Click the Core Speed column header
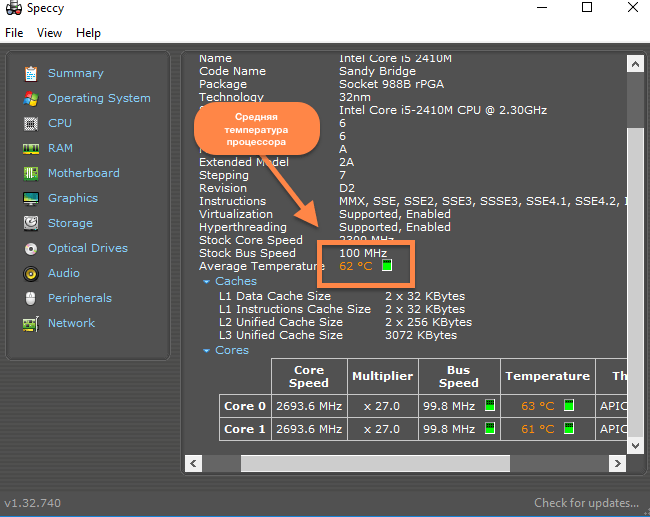Image resolution: width=650 pixels, height=517 pixels. click(x=309, y=376)
